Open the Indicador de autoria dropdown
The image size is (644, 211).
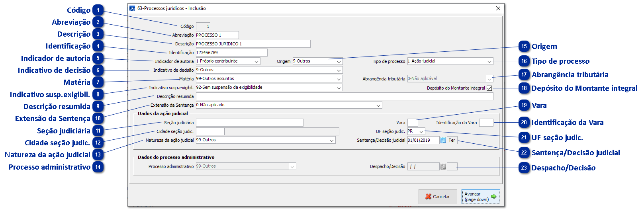click(256, 61)
